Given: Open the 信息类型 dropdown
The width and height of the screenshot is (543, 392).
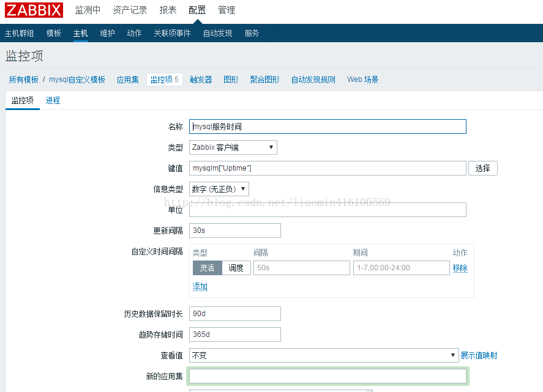Looking at the screenshot, I should click(219, 189).
